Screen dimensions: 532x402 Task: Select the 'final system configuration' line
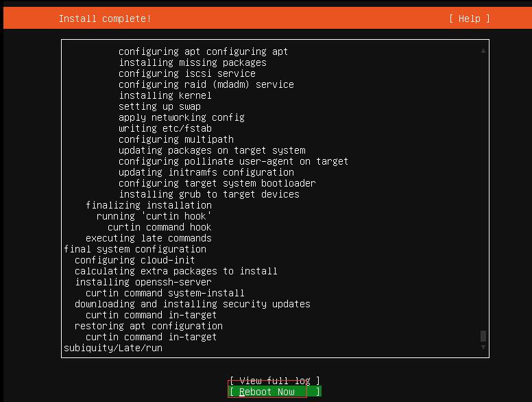135,249
